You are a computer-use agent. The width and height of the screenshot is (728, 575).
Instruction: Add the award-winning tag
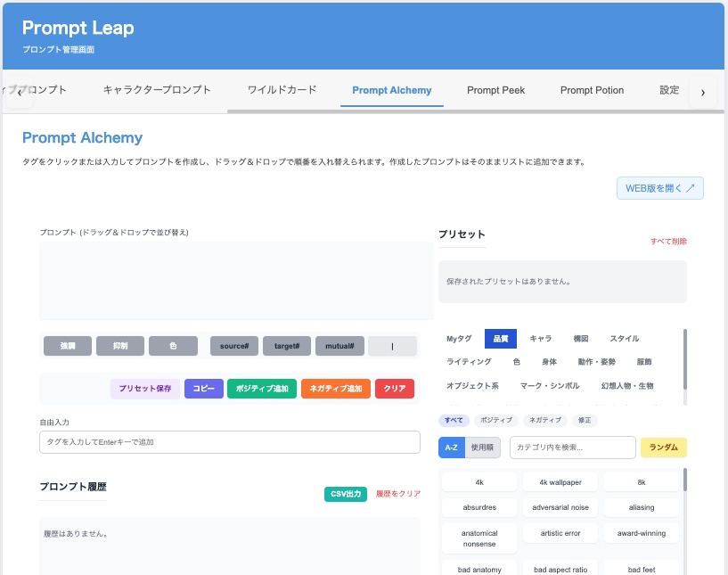tap(642, 534)
